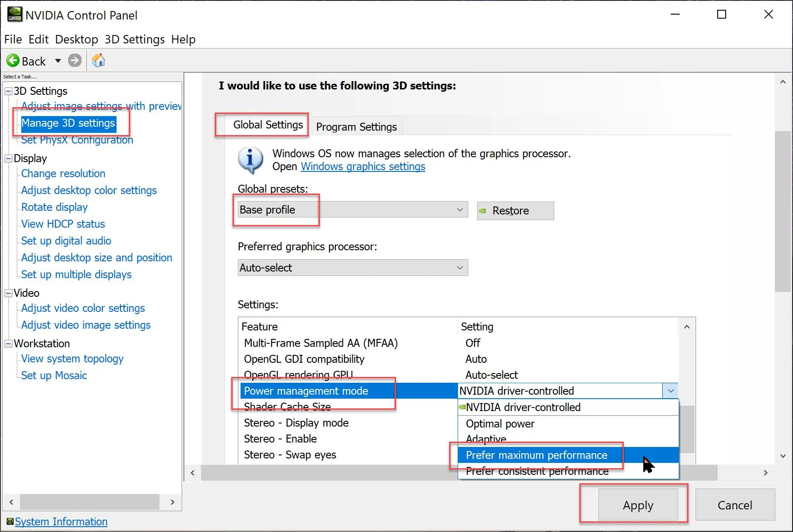Open Adjust video image settings
The image size is (793, 532).
[86, 325]
